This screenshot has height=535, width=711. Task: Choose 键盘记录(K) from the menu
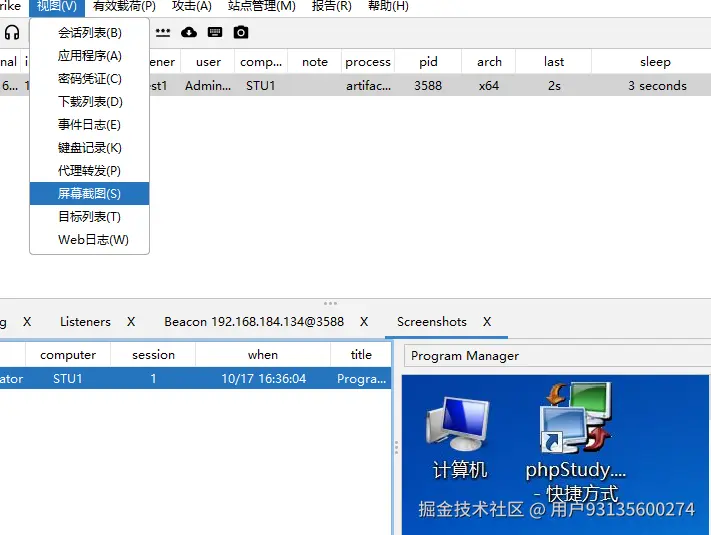tap(89, 148)
